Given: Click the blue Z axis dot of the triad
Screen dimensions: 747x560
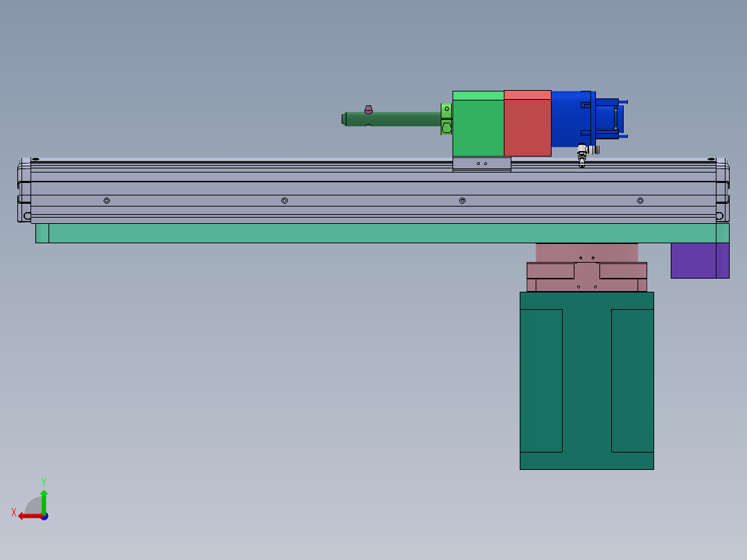Looking at the screenshot, I should click(x=45, y=516).
